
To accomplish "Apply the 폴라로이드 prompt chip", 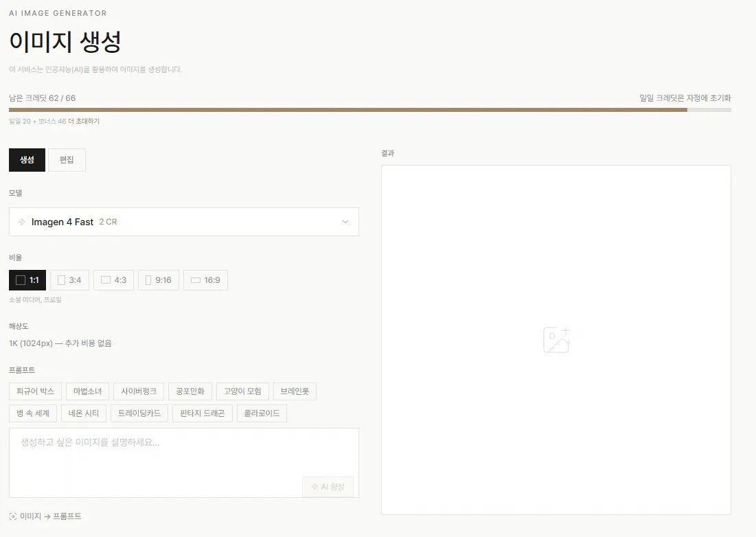I will 262,413.
